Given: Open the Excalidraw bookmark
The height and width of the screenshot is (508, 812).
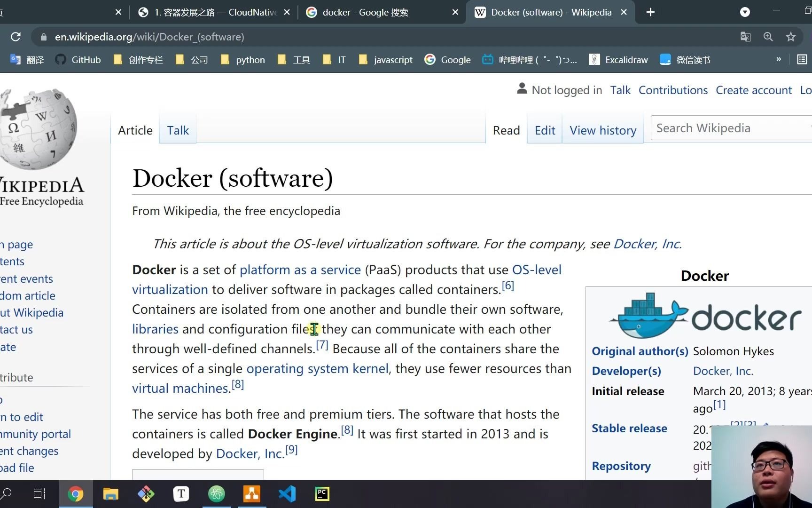Looking at the screenshot, I should (x=618, y=60).
